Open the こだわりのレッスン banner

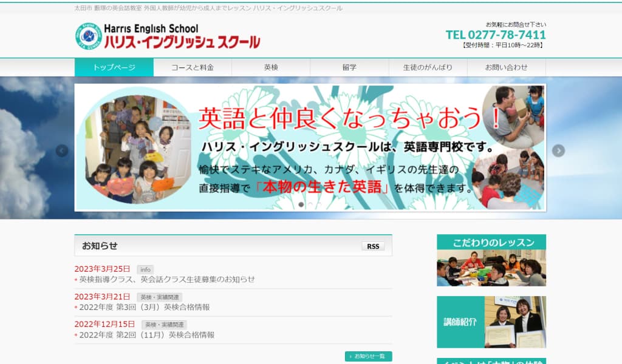pos(491,260)
